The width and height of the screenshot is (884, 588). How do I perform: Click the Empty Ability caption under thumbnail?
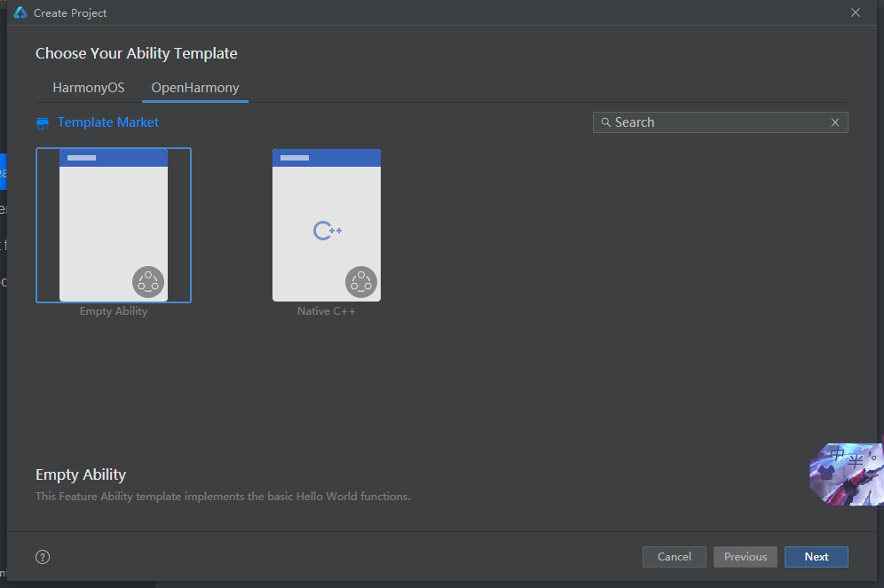[x=114, y=311]
